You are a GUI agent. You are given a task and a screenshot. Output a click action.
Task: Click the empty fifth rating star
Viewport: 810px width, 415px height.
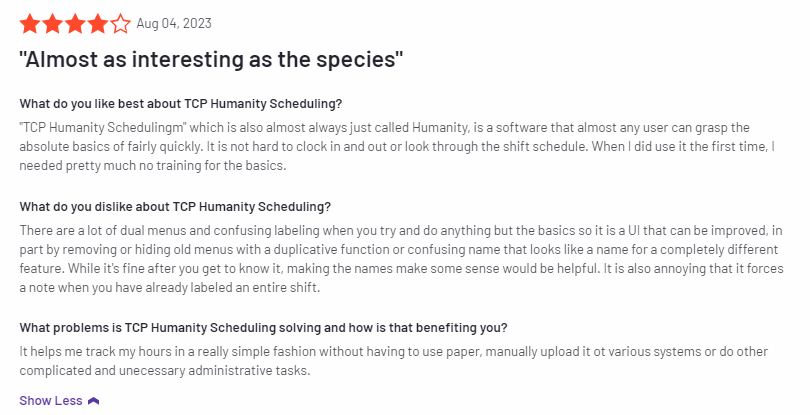[121, 22]
